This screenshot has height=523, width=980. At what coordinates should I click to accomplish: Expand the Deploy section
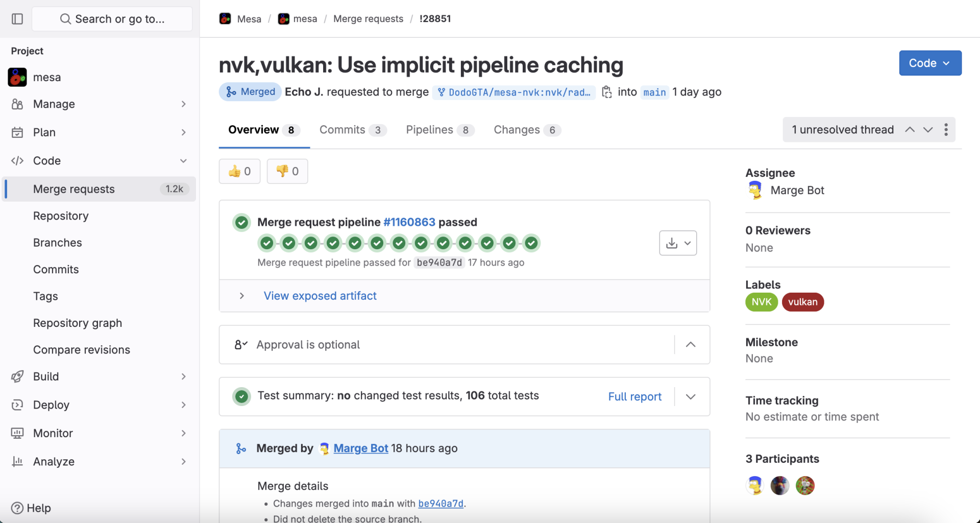click(99, 405)
